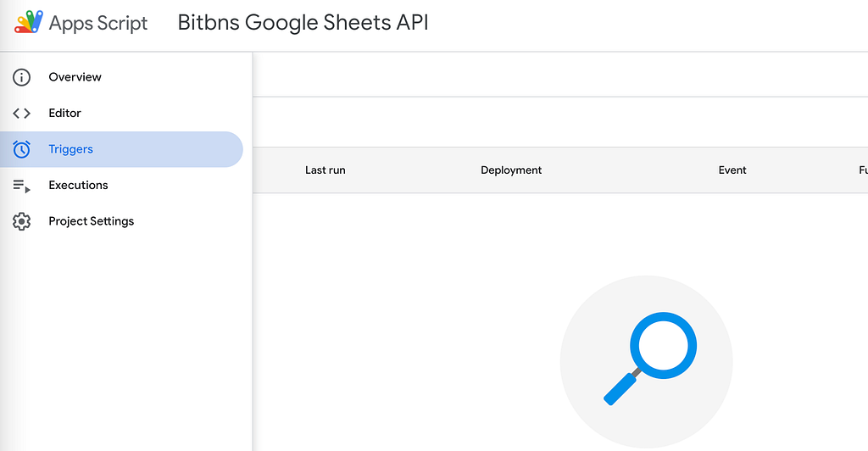The image size is (868, 451).
Task: Click the Triggers alarm clock icon
Action: tap(21, 149)
